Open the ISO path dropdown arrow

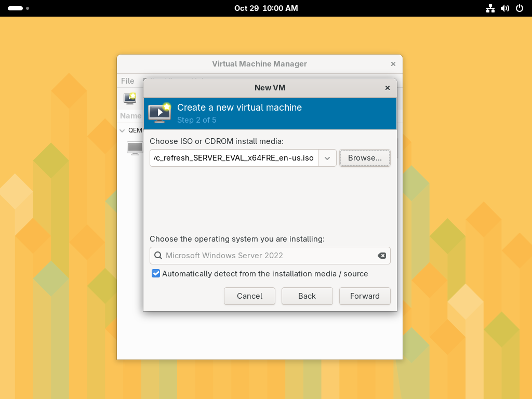tap(327, 158)
